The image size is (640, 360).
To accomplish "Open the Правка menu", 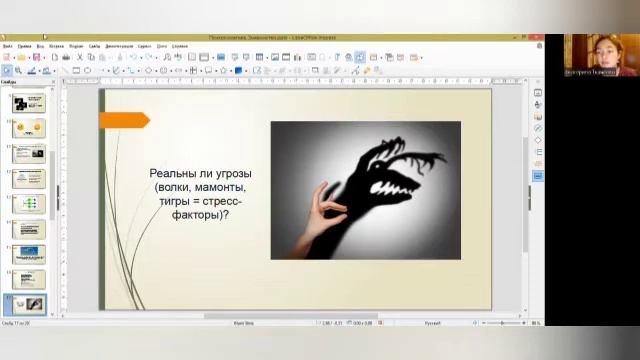I will (x=24, y=47).
